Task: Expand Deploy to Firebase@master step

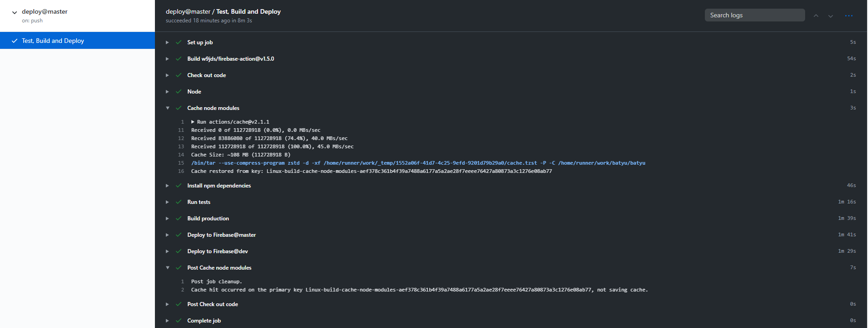Action: [x=167, y=235]
